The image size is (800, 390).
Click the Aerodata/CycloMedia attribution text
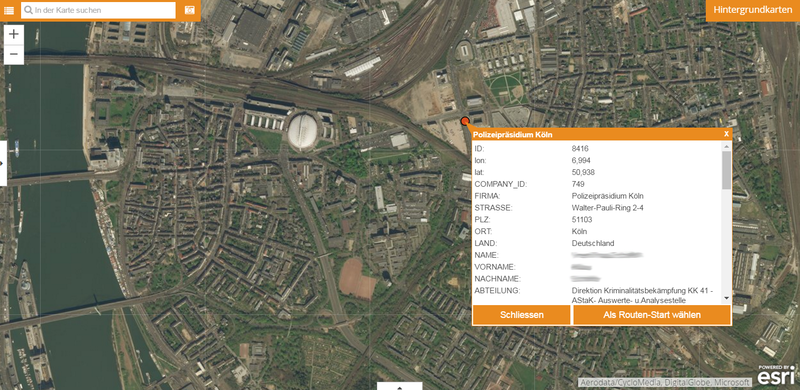tap(665, 382)
